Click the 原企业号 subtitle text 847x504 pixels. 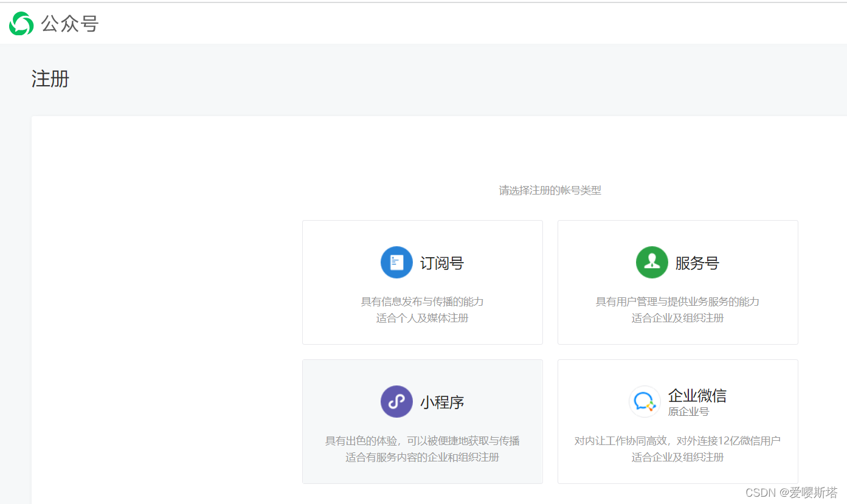point(688,412)
